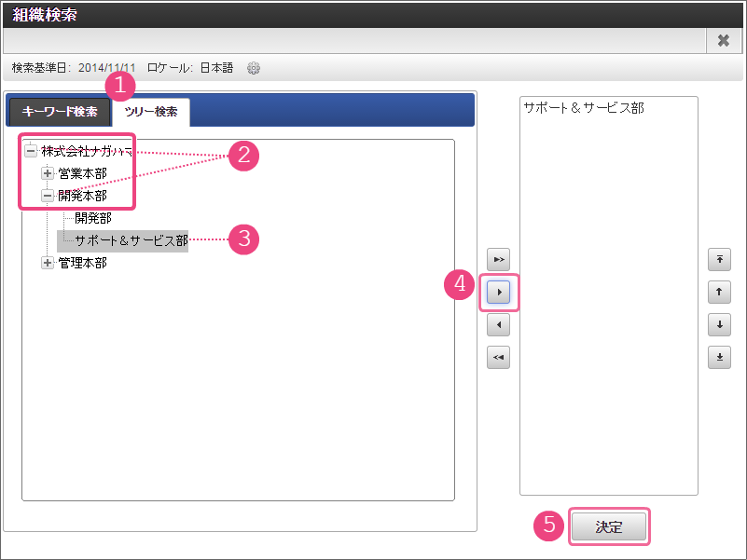
Task: Remove selected item with single left arrow
Action: point(498,325)
